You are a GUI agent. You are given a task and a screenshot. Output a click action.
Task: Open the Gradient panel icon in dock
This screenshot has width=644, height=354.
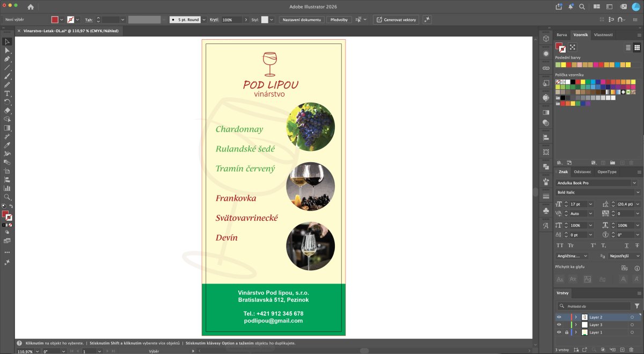tap(546, 112)
